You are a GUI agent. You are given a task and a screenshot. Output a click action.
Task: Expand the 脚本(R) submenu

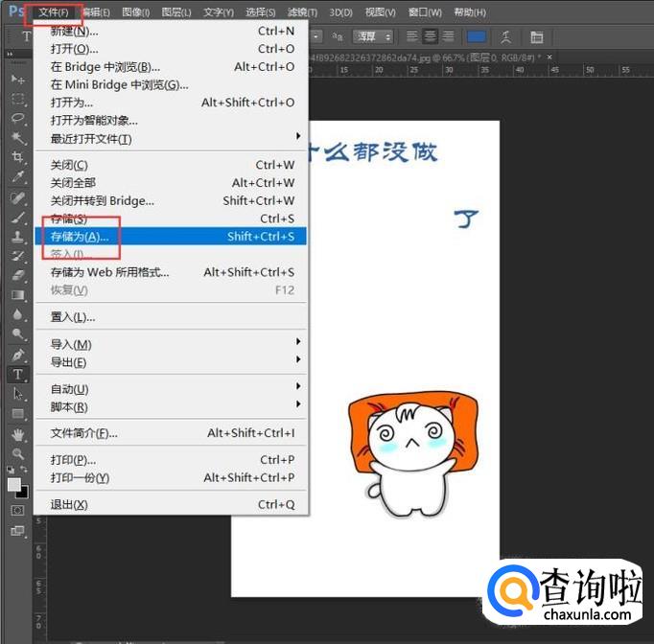point(173,406)
